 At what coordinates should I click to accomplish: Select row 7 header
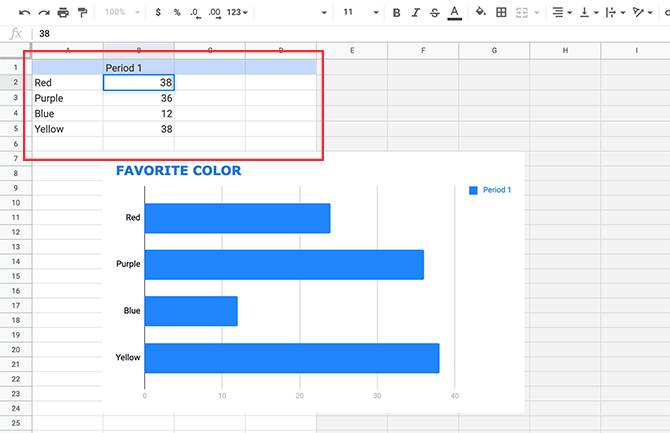point(15,159)
